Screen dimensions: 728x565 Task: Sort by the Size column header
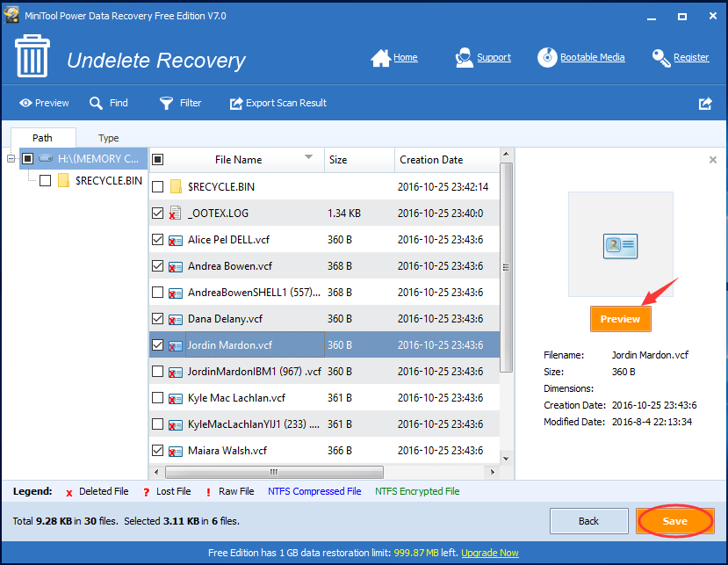(x=359, y=160)
